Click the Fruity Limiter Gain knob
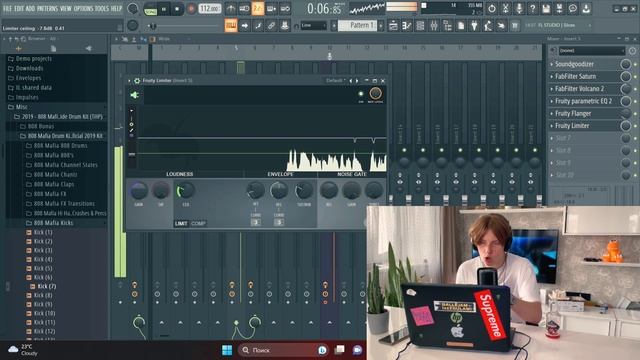 (139, 191)
